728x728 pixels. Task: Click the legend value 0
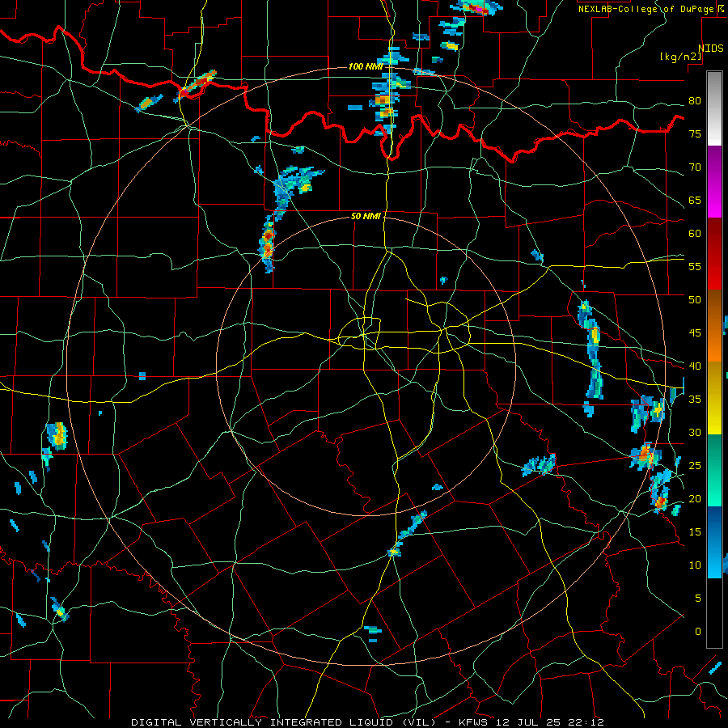tap(698, 632)
